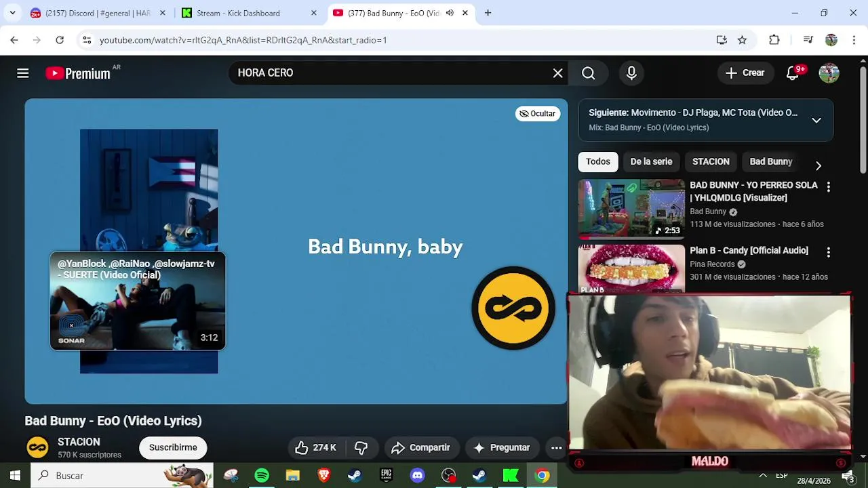Go to YouTube Premium home logo
This screenshot has height=488, width=868.
pyautogui.click(x=78, y=73)
